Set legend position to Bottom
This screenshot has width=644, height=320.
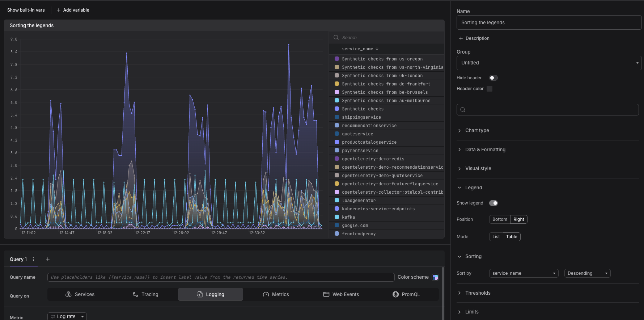click(500, 219)
